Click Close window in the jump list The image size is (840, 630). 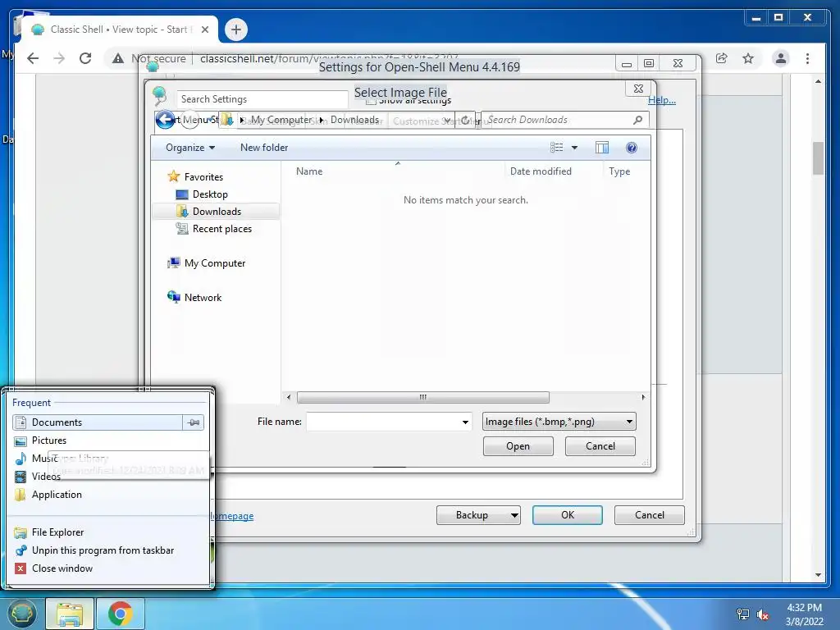pos(62,568)
